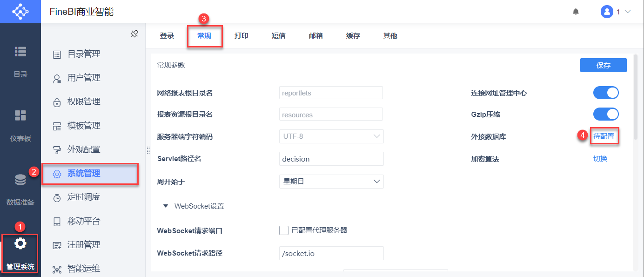Open 数据准备 (Data Preparation) panel
Image resolution: width=644 pixels, height=277 pixels.
coord(20,190)
